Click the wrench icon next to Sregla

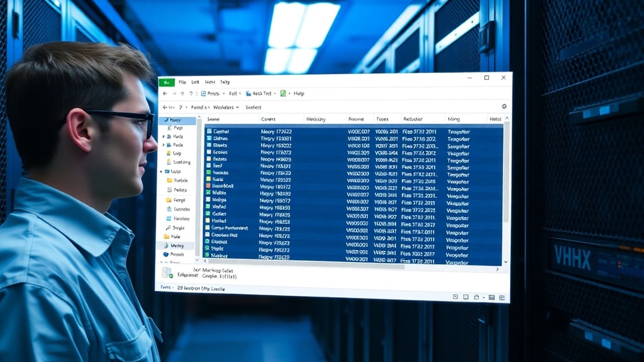pos(168,228)
